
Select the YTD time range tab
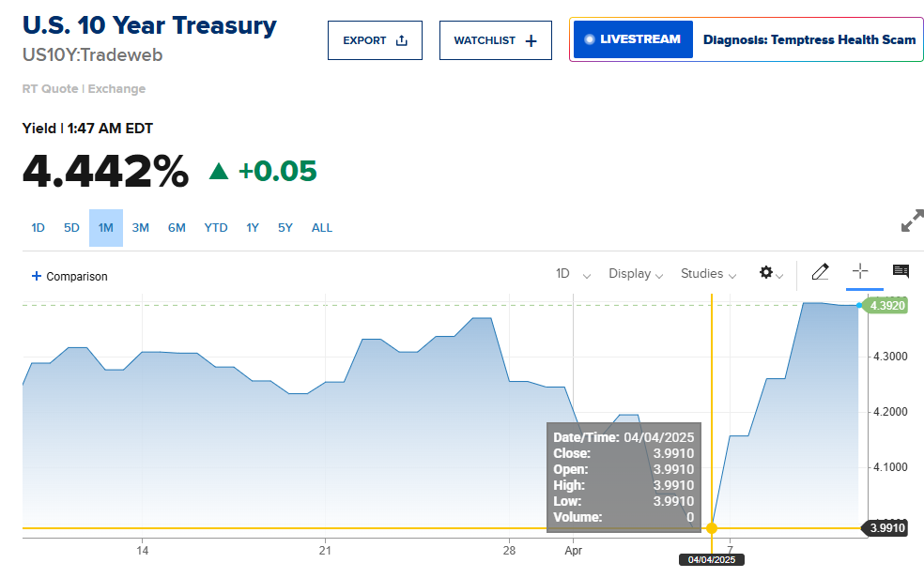tap(216, 228)
